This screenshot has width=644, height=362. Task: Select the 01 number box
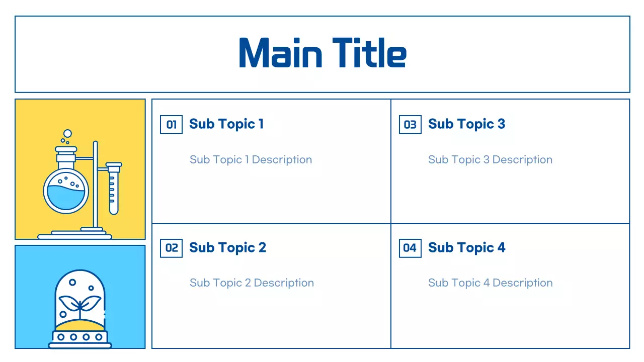point(171,124)
